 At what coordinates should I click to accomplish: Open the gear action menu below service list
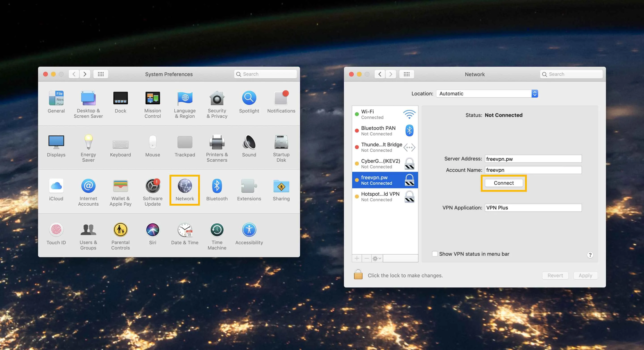click(x=377, y=258)
